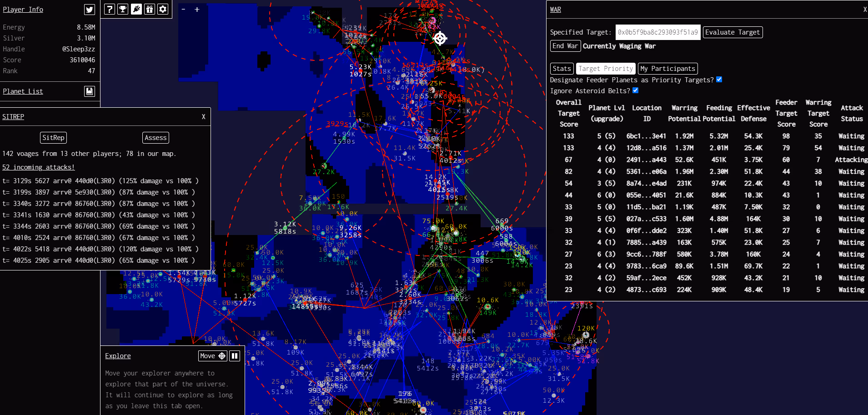868x415 pixels.
Task: Open the gift box icon
Action: tap(150, 9)
